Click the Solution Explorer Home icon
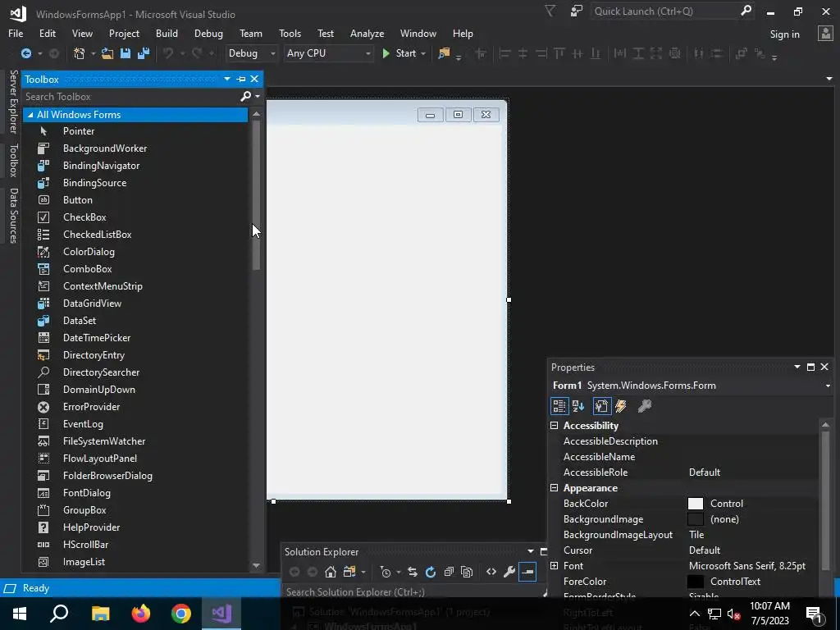Screen dimensions: 840x630 click(331, 572)
